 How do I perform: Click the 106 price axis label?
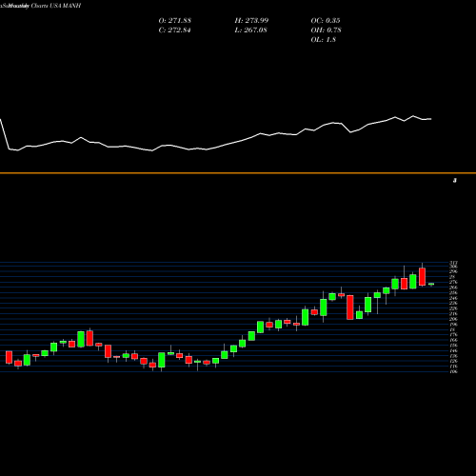point(454,371)
